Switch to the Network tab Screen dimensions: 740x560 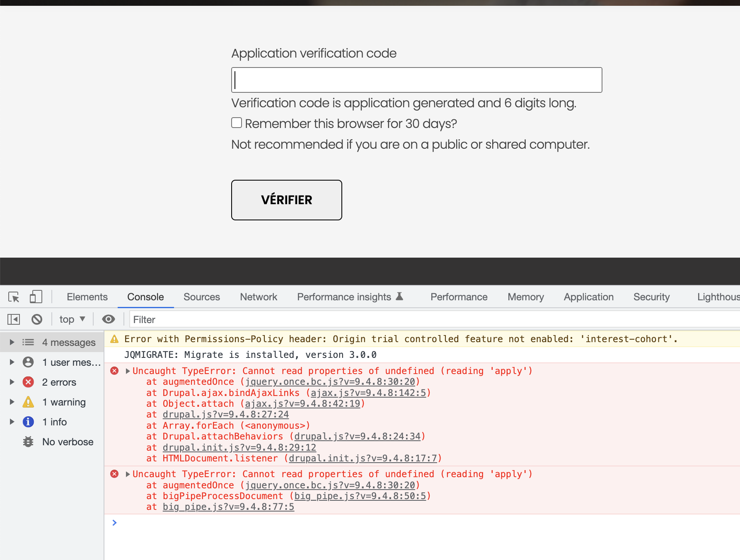258,297
